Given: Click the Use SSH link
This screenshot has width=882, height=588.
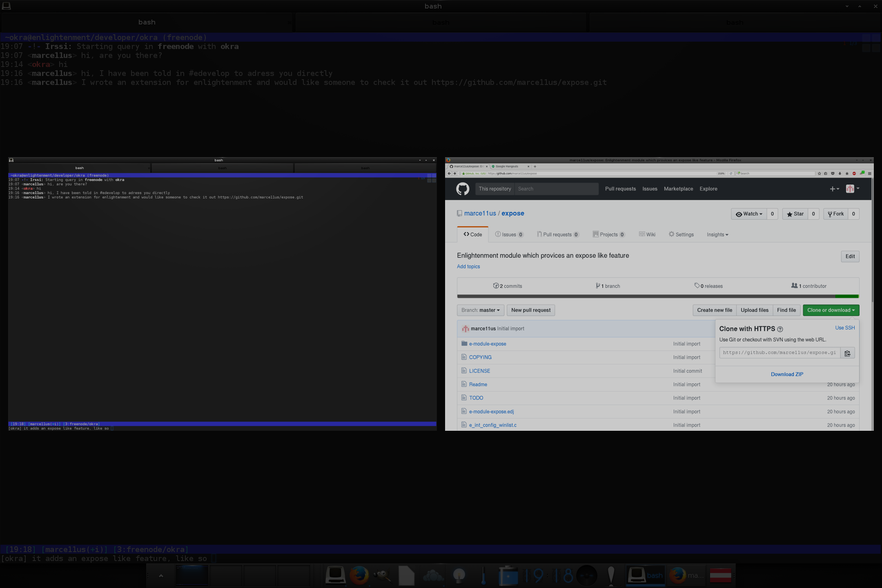Looking at the screenshot, I should pyautogui.click(x=845, y=328).
